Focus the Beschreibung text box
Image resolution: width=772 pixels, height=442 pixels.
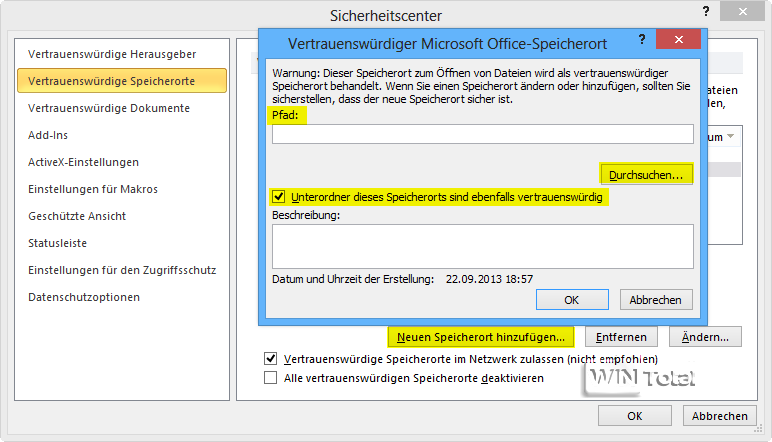point(482,246)
